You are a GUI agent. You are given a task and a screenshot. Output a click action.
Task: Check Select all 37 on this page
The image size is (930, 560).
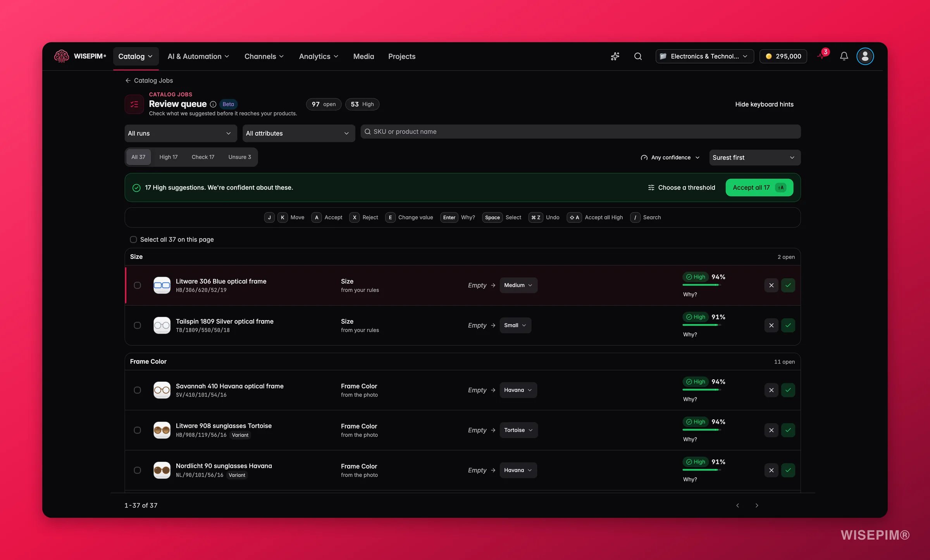coord(133,240)
